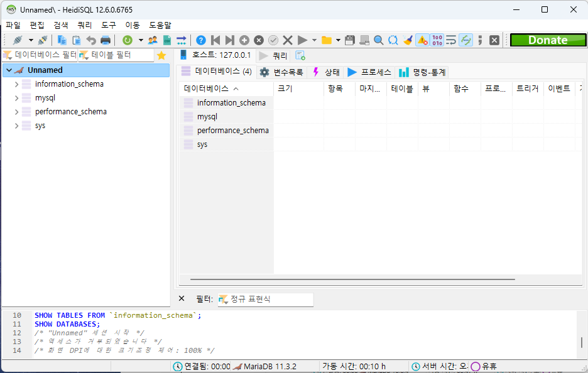This screenshot has width=588, height=373.
Task: Expand the mysql tree node
Action: pos(16,98)
